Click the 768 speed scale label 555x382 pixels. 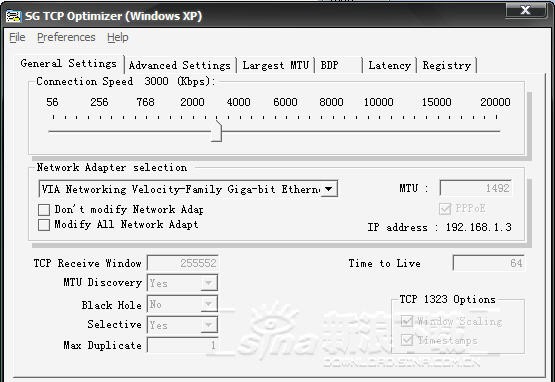tap(145, 102)
